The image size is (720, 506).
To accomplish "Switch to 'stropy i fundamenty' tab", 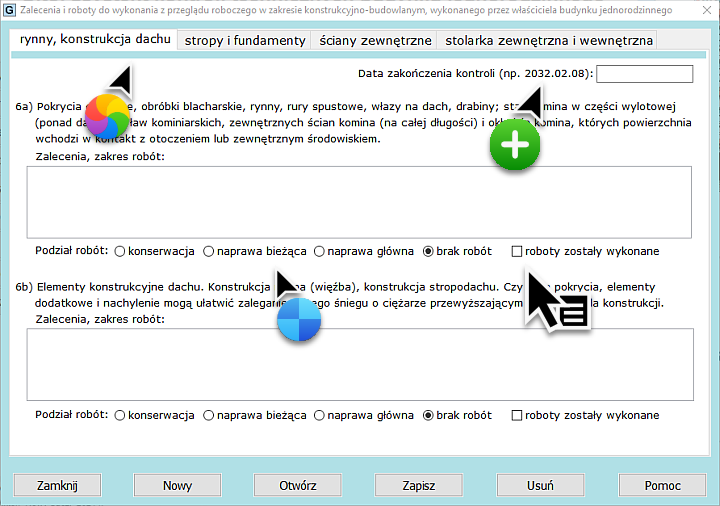I will click(x=245, y=41).
